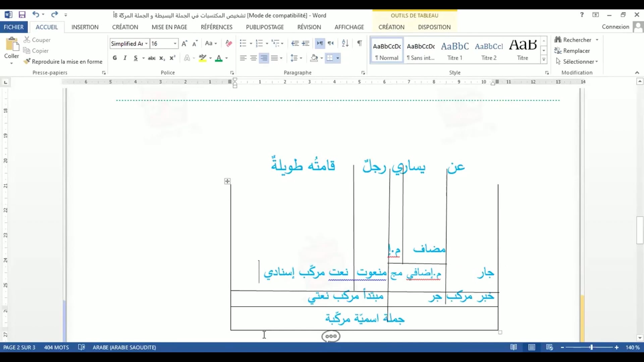Viewport: 644px width, 362px height.
Task: Click the Save disk icon
Action: (22, 15)
